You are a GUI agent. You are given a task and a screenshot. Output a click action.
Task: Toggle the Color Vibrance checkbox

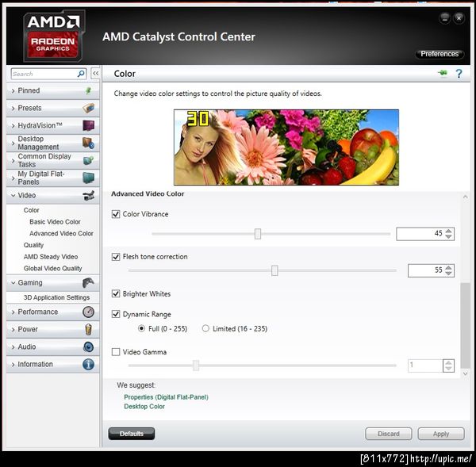coord(116,214)
